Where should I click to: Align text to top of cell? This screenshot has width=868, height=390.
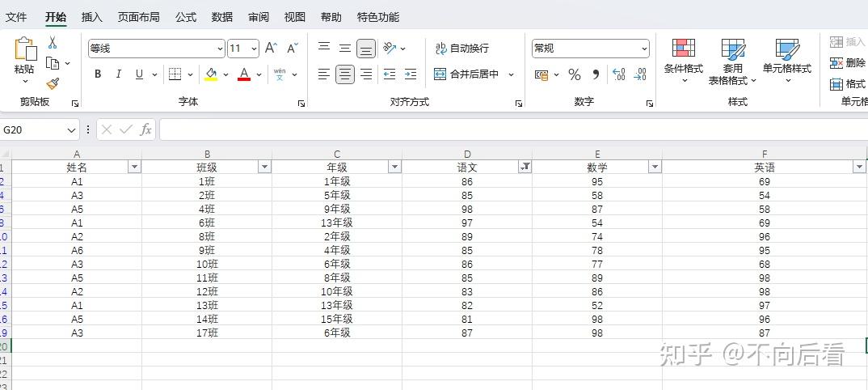(x=324, y=49)
